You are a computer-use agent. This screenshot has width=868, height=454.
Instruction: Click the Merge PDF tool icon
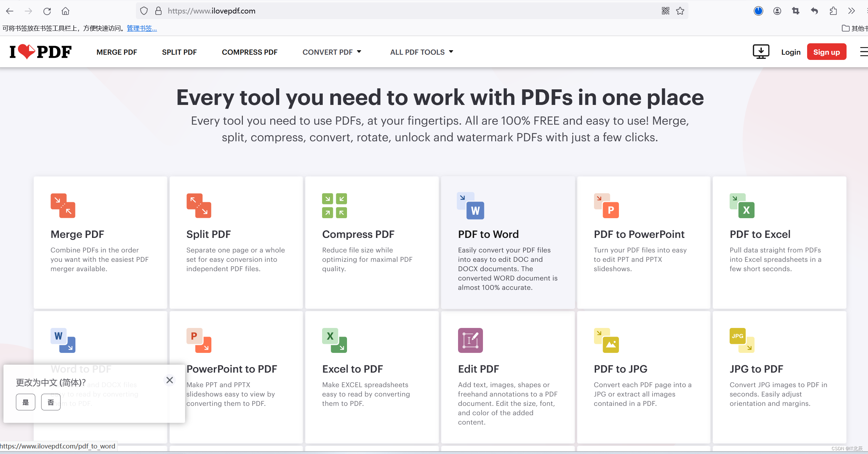(63, 205)
